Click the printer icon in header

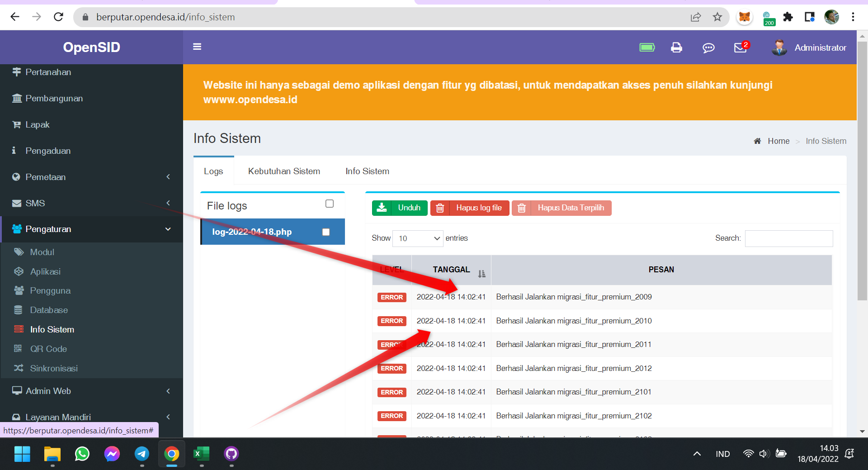pyautogui.click(x=676, y=47)
